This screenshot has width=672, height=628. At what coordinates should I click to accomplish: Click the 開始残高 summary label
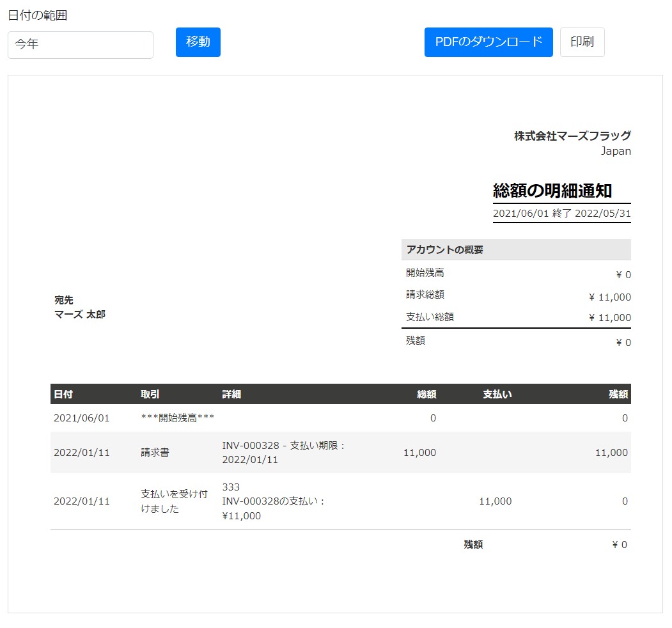425,272
